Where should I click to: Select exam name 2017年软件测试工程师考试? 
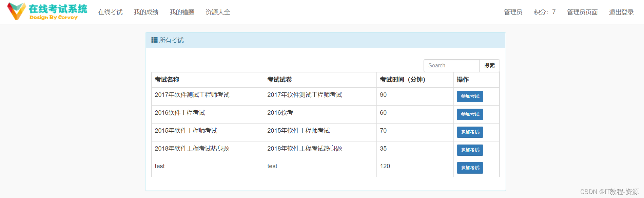coord(192,95)
